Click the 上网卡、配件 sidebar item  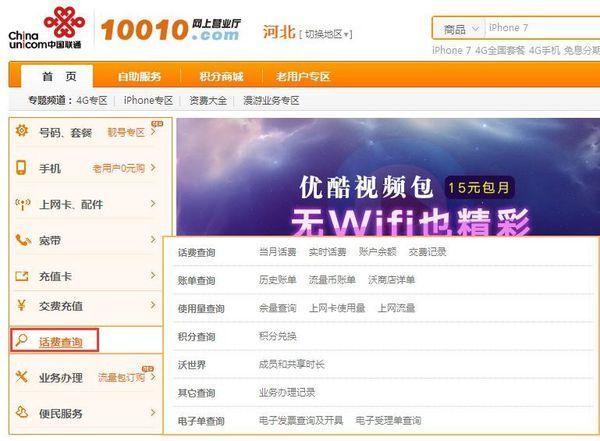coord(71,205)
